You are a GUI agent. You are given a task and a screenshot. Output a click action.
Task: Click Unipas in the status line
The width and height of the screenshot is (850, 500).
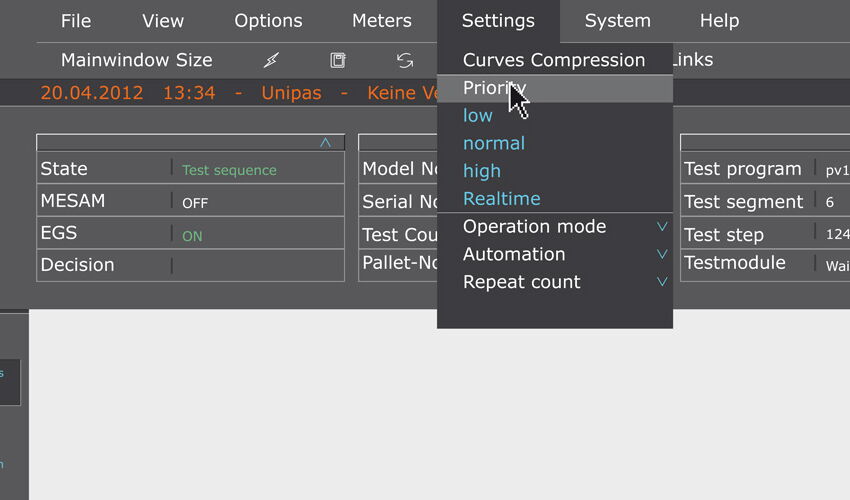coord(291,93)
